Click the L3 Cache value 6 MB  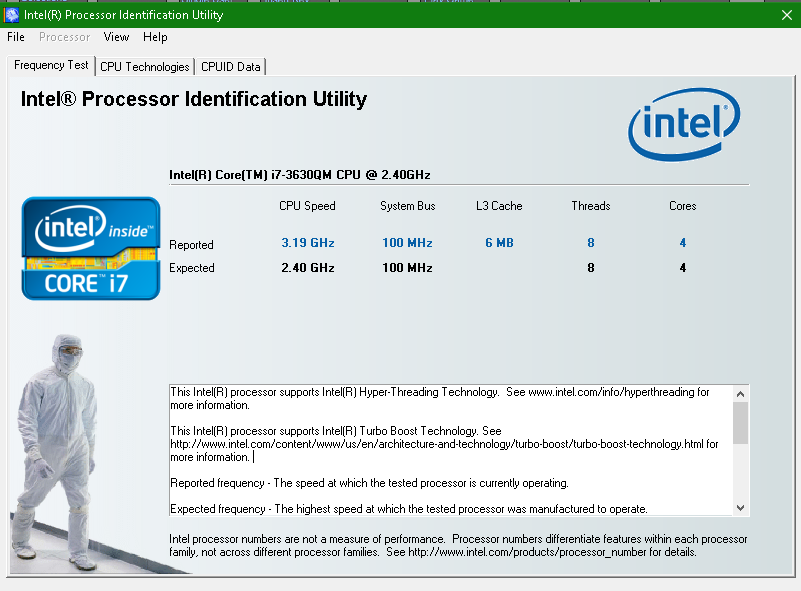pyautogui.click(x=499, y=243)
